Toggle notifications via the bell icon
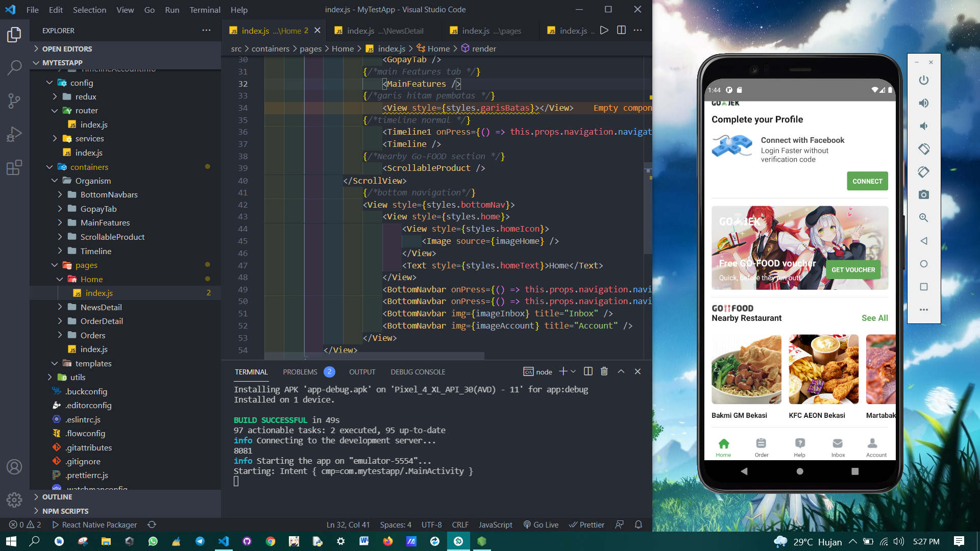Screen dimensions: 980x551 click(x=638, y=524)
